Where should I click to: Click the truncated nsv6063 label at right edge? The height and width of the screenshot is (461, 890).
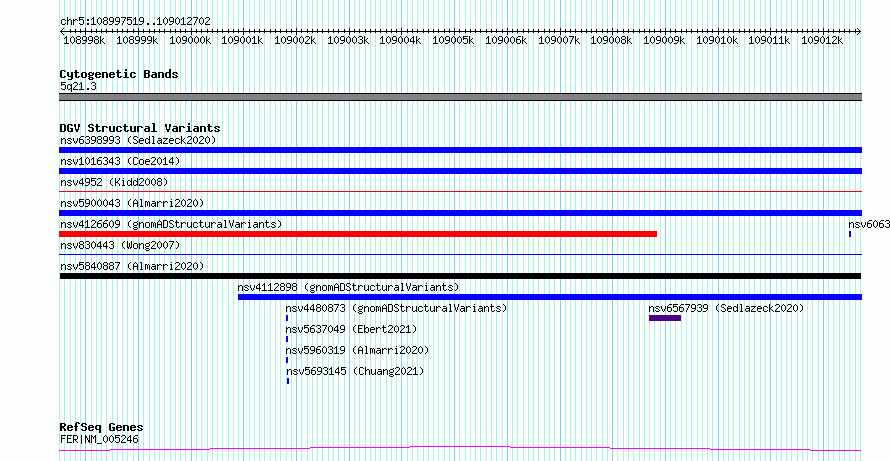pos(868,224)
